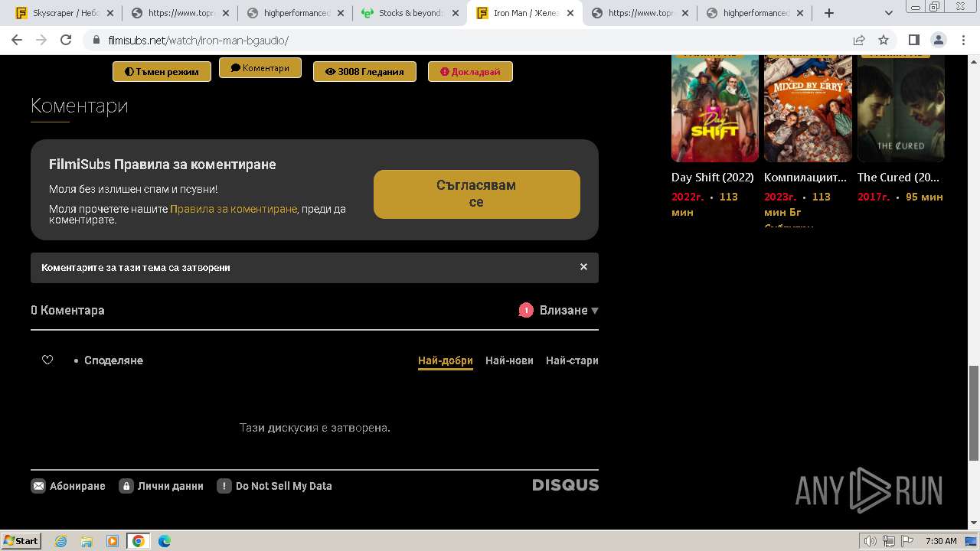Viewport: 980px width, 551px height.
Task: Toggle the browser side panel
Action: click(x=913, y=40)
